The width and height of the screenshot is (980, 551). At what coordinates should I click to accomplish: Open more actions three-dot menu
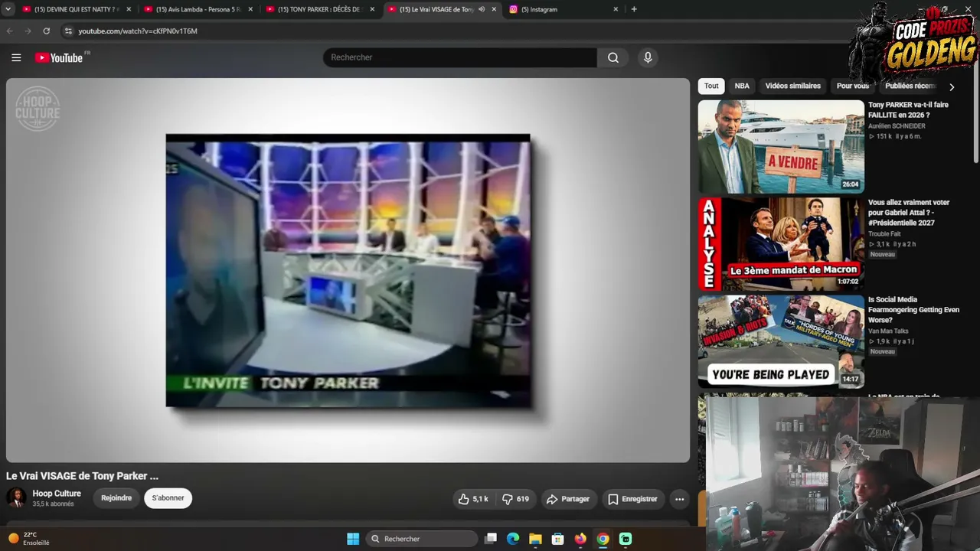point(679,499)
